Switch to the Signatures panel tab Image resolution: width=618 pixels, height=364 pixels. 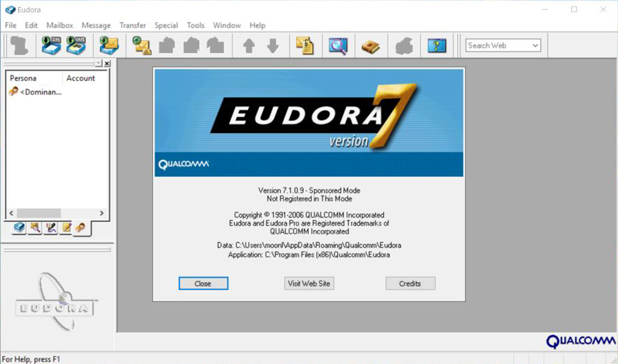tap(51, 228)
